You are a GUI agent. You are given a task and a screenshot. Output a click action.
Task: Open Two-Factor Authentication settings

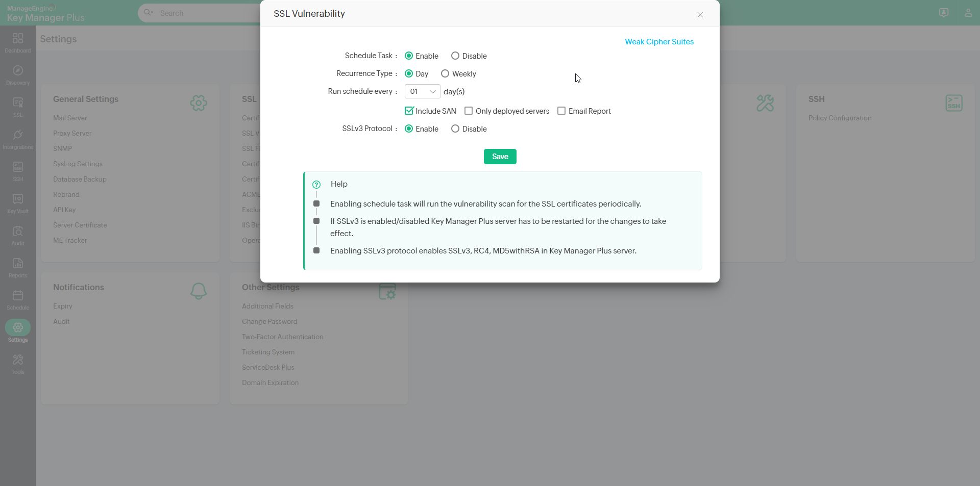pos(282,337)
